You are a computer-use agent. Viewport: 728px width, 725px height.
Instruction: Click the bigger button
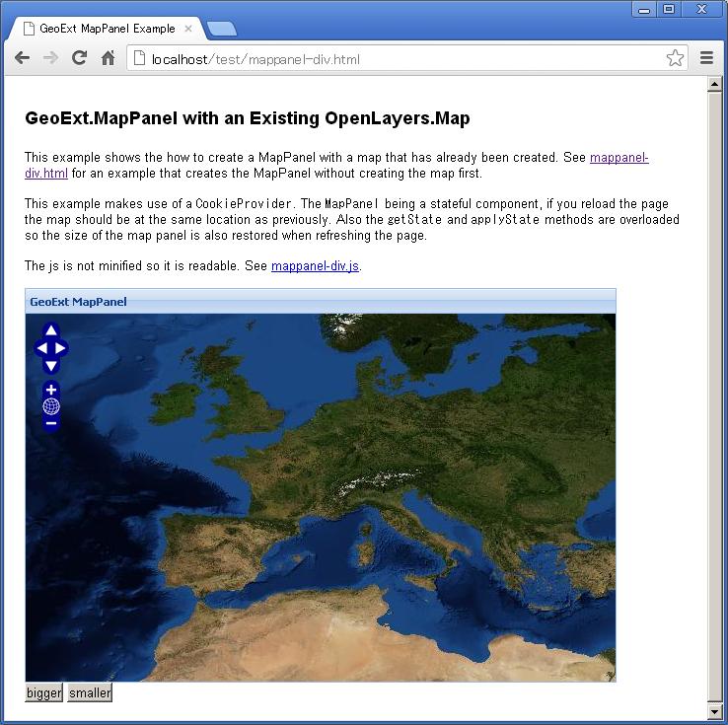[x=44, y=692]
